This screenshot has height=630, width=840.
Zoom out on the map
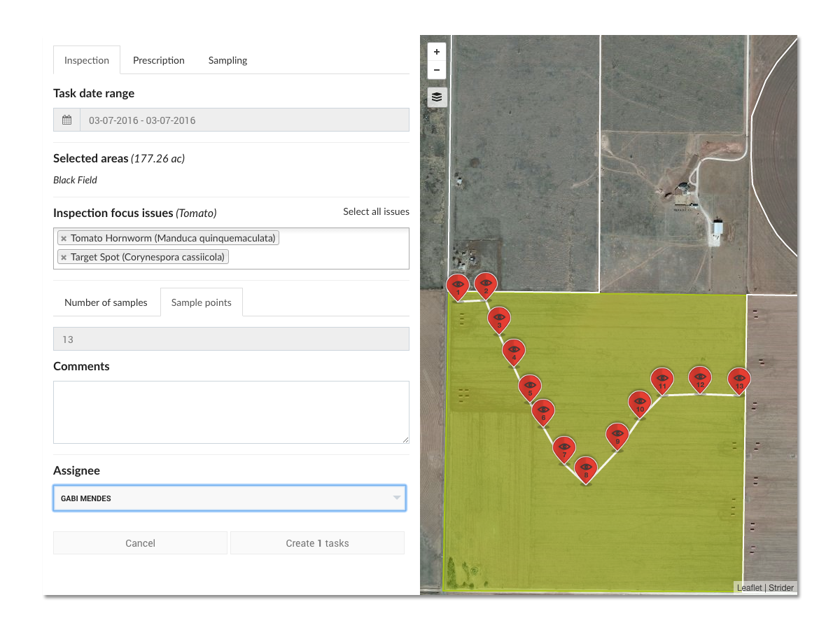tap(437, 70)
